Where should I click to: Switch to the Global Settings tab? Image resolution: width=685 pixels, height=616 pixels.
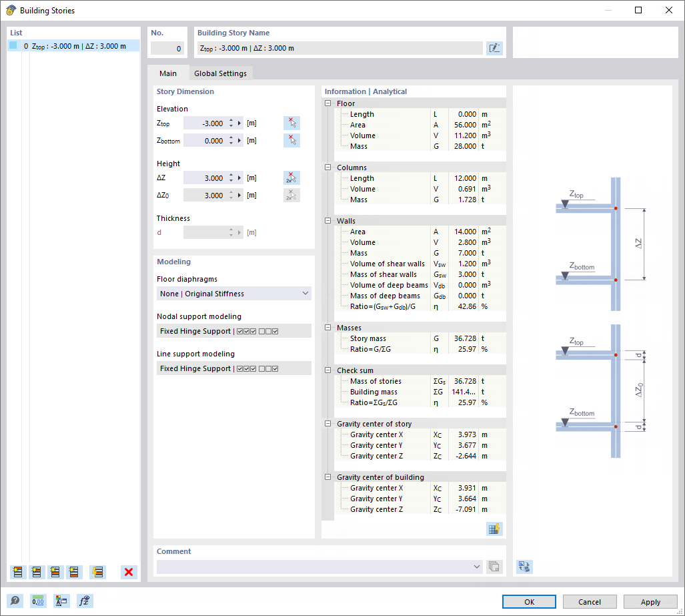[x=220, y=73]
